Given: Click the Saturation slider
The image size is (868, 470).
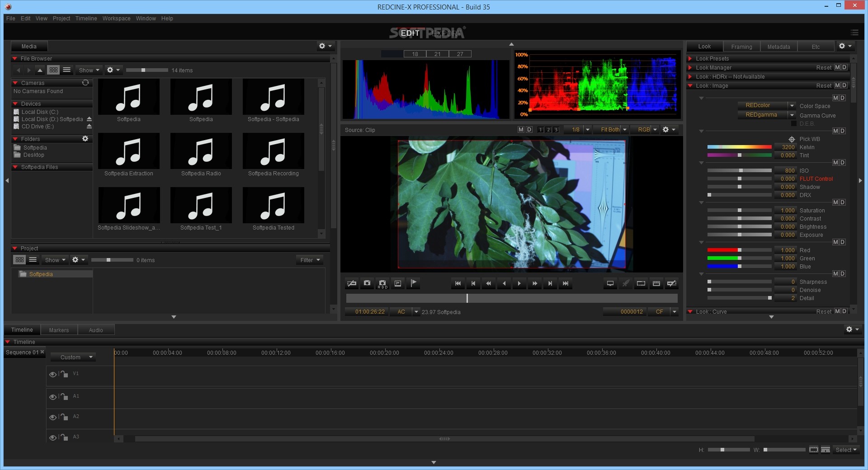Looking at the screenshot, I should pyautogui.click(x=739, y=210).
